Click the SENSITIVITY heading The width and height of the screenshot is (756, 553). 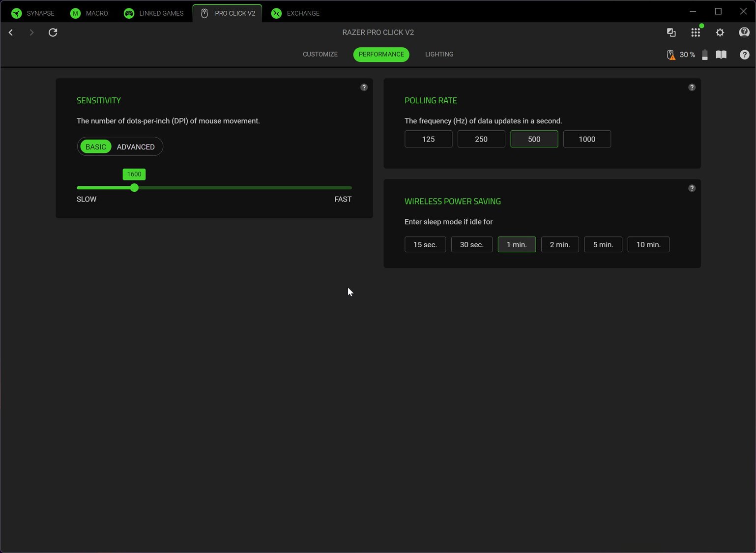click(x=99, y=101)
